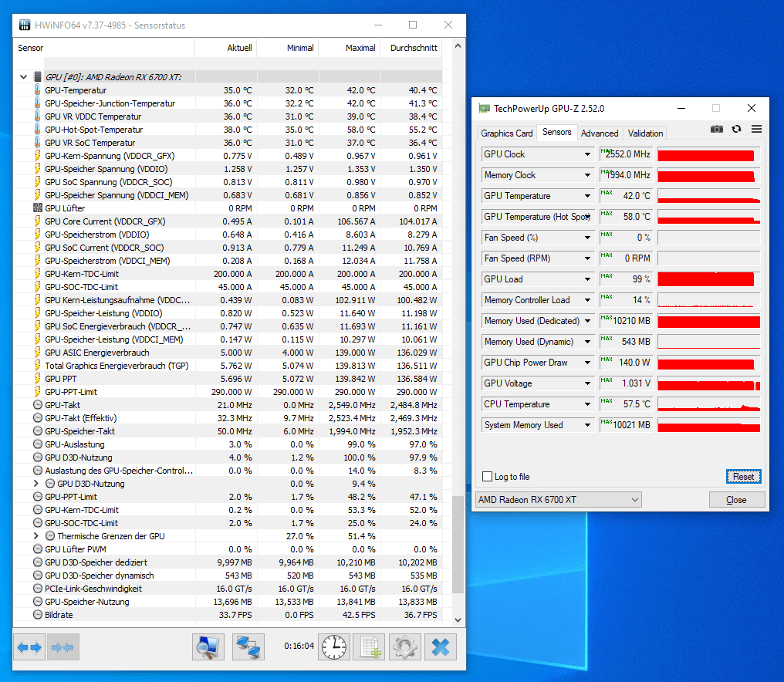784x682 pixels.
Task: Click circle icon beside PCIe-Link-Geschwindigkeit
Action: (38, 589)
